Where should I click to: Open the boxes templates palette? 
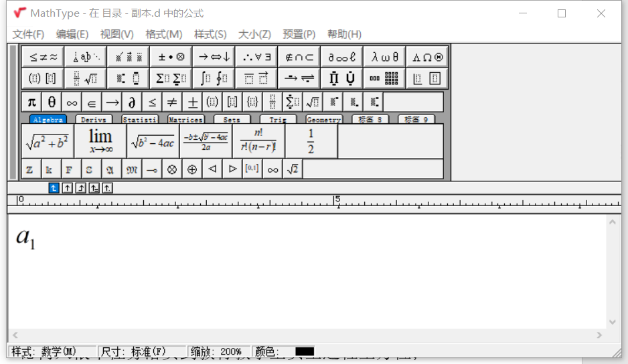tap(427, 78)
